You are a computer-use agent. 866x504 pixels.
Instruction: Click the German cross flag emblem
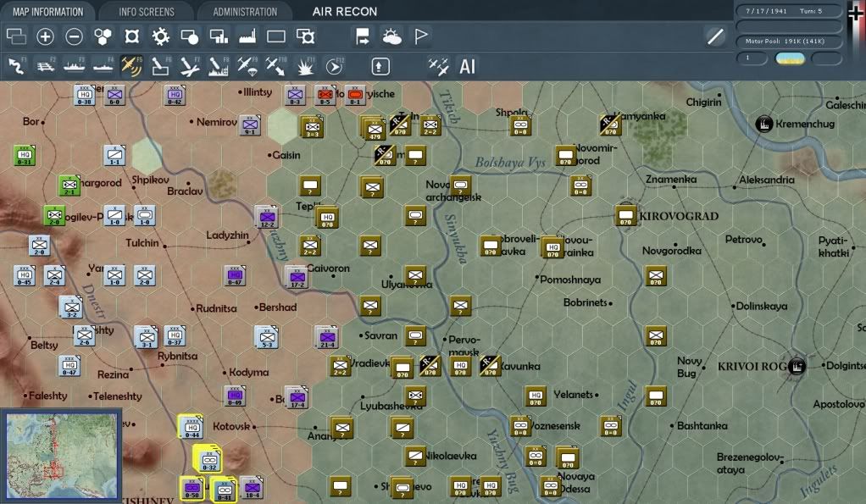point(857,12)
